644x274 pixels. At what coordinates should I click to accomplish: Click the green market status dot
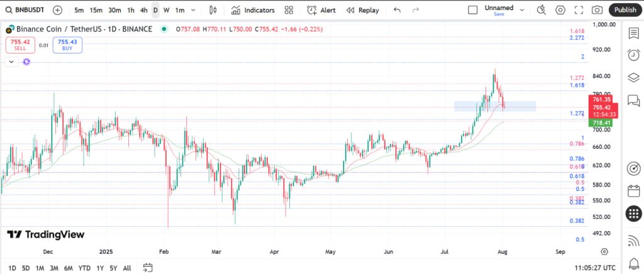[164, 29]
